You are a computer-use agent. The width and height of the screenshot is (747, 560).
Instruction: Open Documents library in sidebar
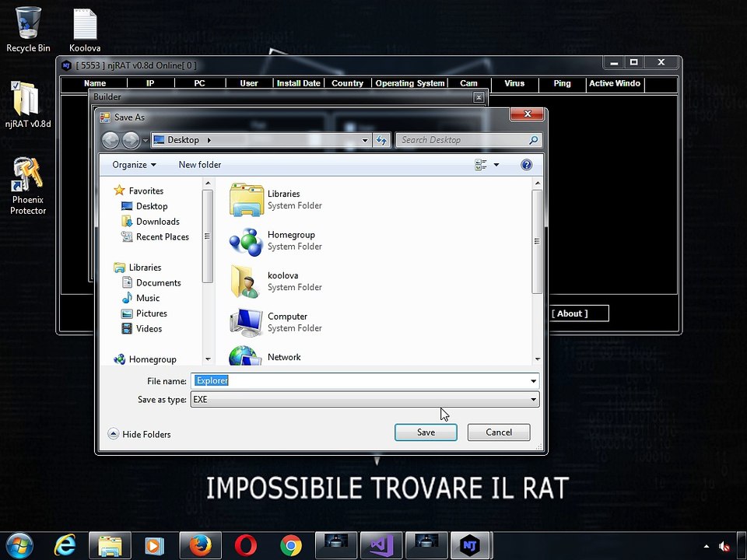tap(152, 282)
